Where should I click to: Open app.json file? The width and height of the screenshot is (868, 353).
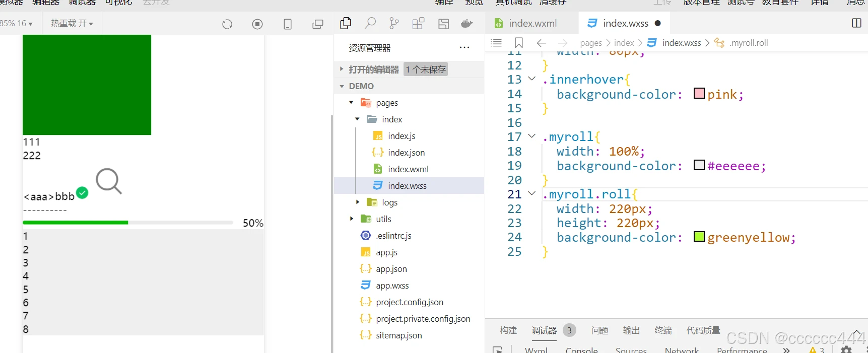click(x=391, y=269)
